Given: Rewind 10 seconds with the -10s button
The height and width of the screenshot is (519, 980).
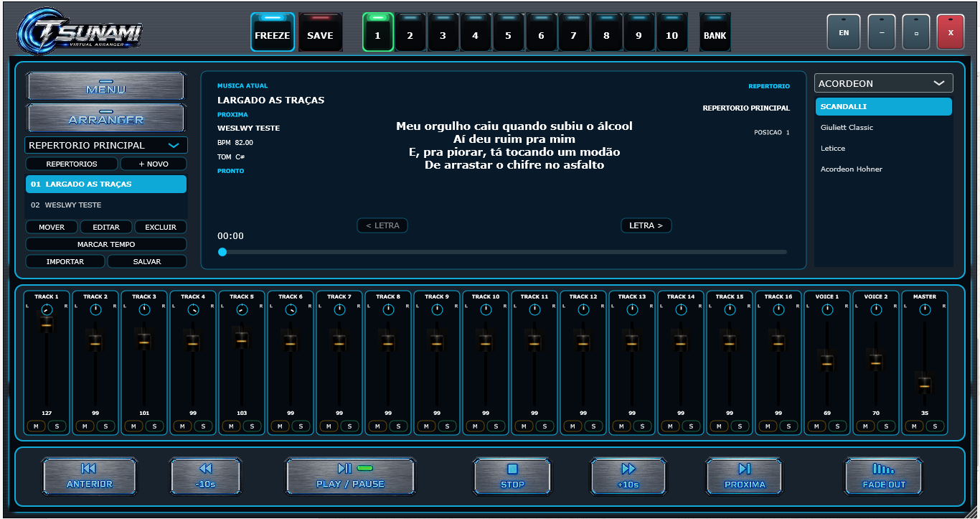Looking at the screenshot, I should pos(206,477).
